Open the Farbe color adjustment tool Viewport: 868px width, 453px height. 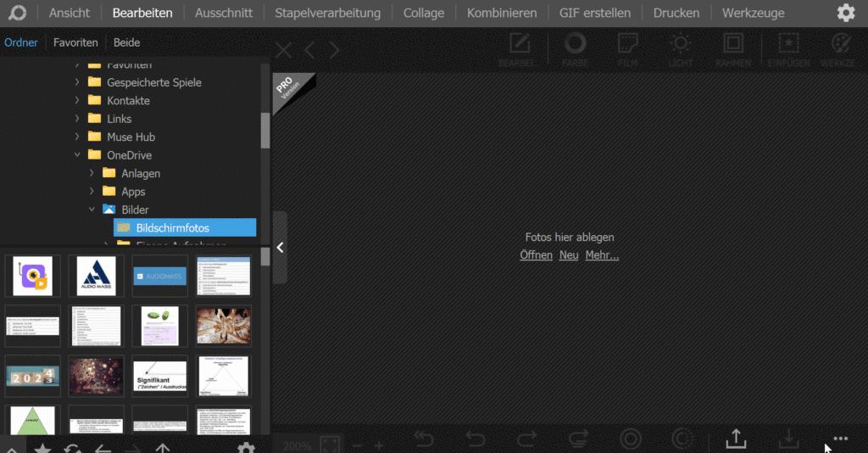(x=575, y=48)
